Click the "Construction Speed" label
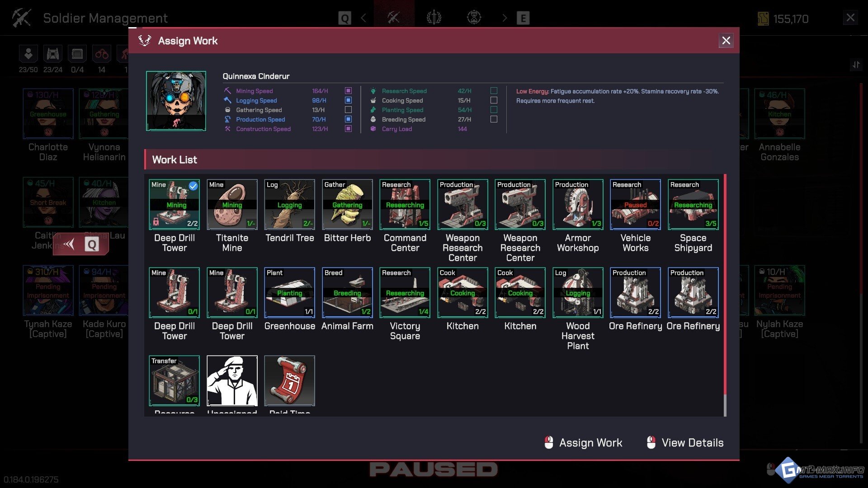The width and height of the screenshot is (868, 488). [x=263, y=129]
